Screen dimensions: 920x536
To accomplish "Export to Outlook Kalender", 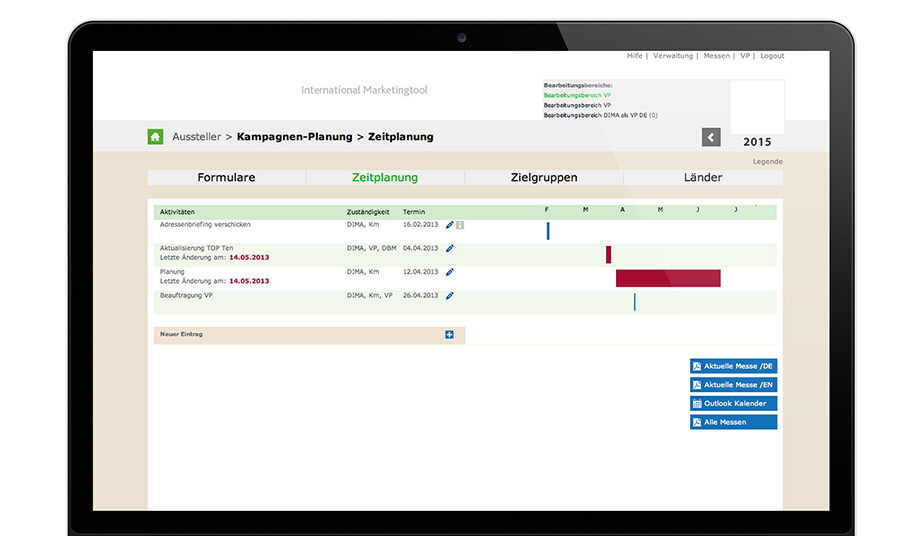I will [733, 404].
